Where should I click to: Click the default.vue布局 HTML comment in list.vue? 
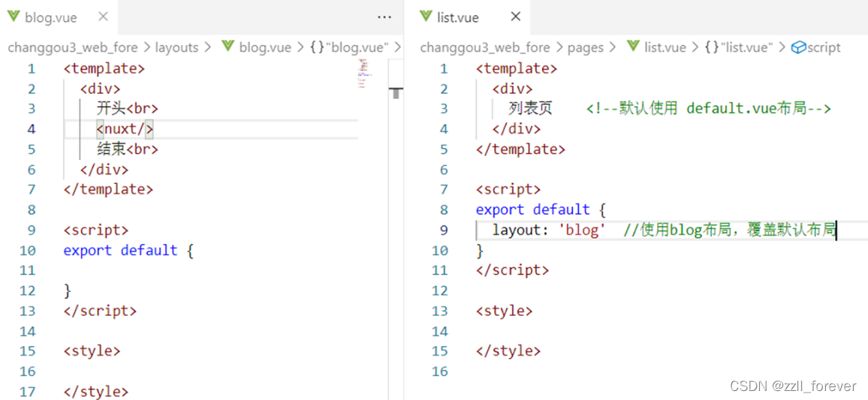709,108
